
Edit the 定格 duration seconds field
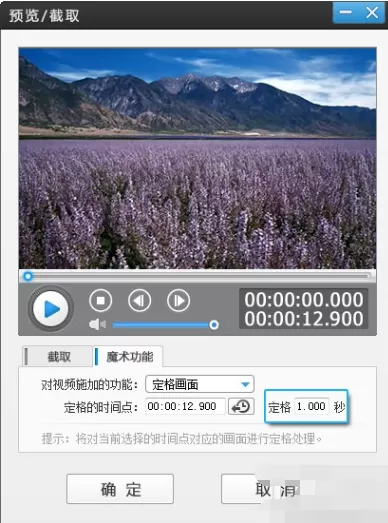click(311, 407)
